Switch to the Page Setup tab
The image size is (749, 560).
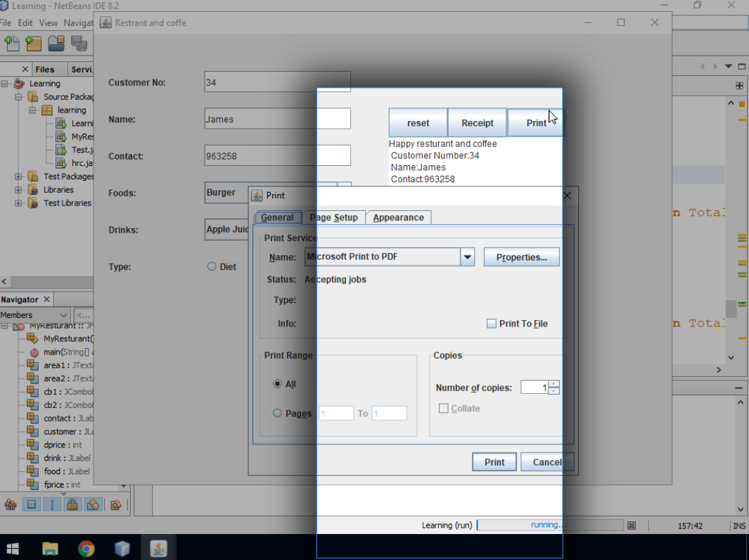(334, 217)
